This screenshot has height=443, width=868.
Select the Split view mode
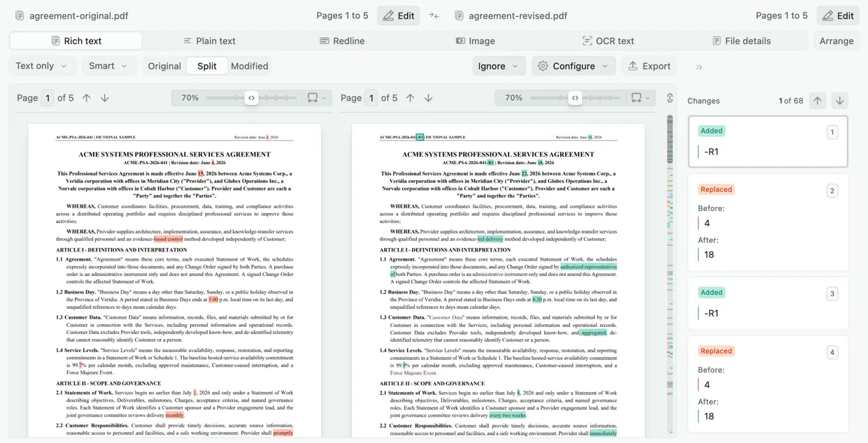pyautogui.click(x=207, y=66)
